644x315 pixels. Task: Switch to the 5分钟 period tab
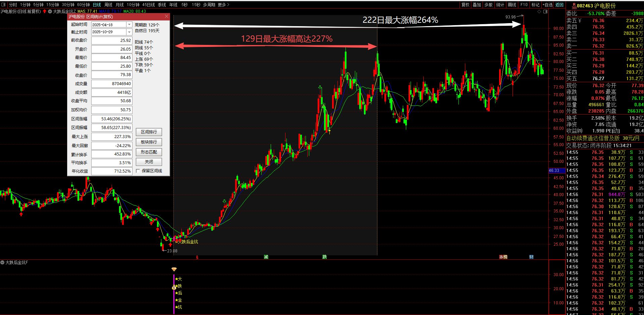tap(38, 5)
